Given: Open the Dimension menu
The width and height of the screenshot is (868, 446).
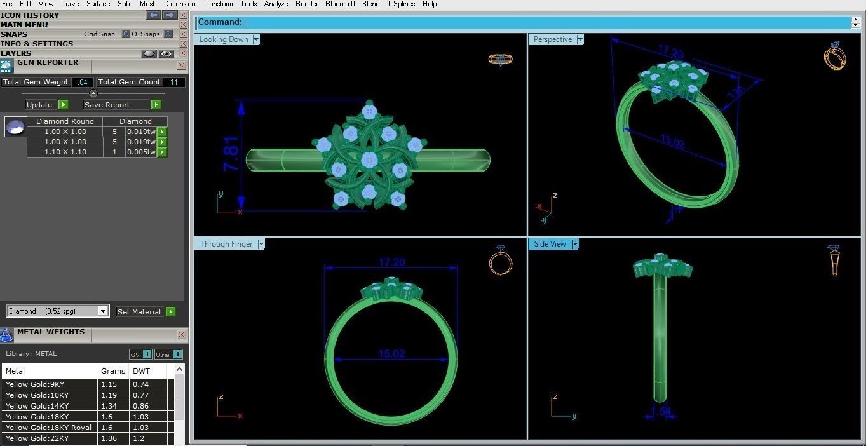Looking at the screenshot, I should (180, 4).
